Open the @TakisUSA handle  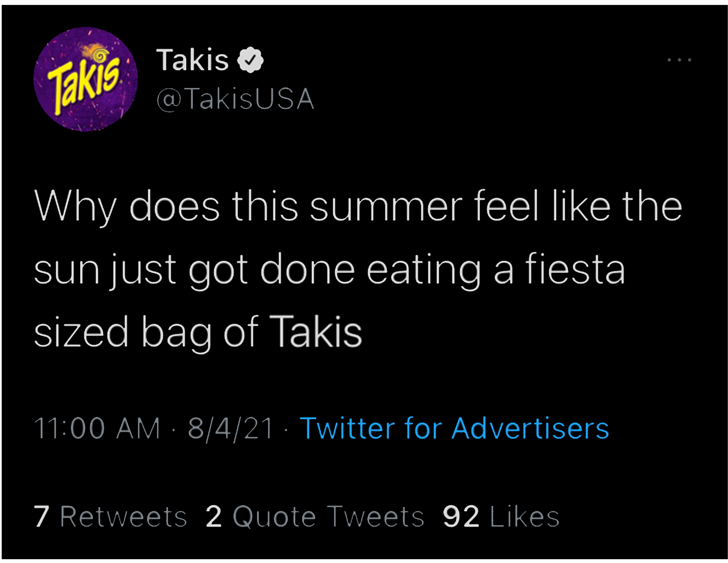pyautogui.click(x=235, y=99)
